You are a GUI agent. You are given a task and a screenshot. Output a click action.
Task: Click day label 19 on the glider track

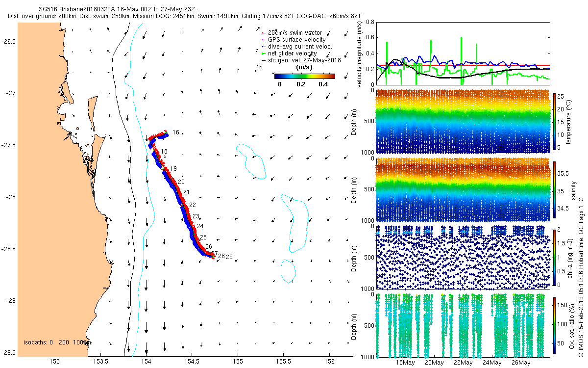pyautogui.click(x=173, y=168)
